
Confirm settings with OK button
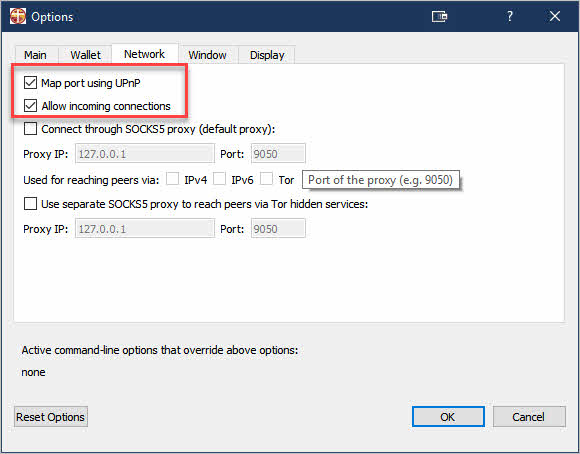448,417
